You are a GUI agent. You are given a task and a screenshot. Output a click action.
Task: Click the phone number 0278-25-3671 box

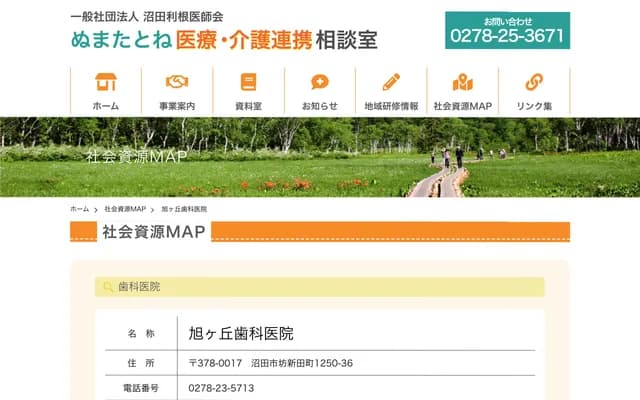[x=507, y=31]
